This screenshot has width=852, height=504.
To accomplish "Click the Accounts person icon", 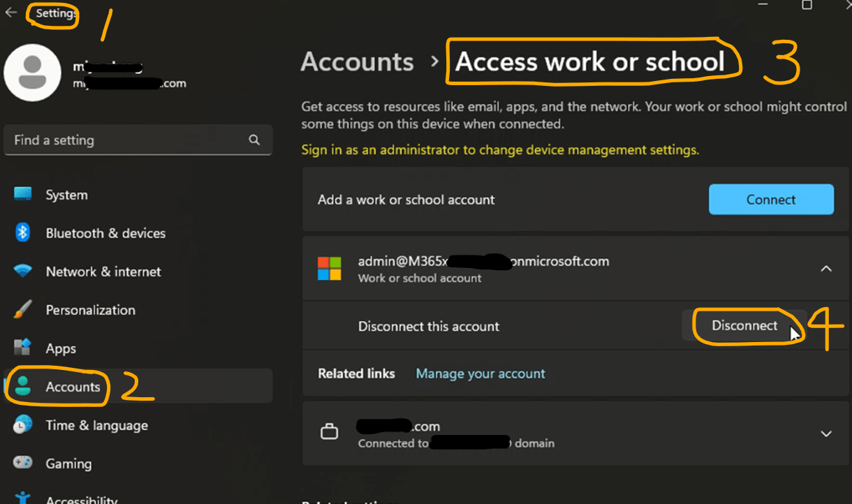I will pos(23,386).
